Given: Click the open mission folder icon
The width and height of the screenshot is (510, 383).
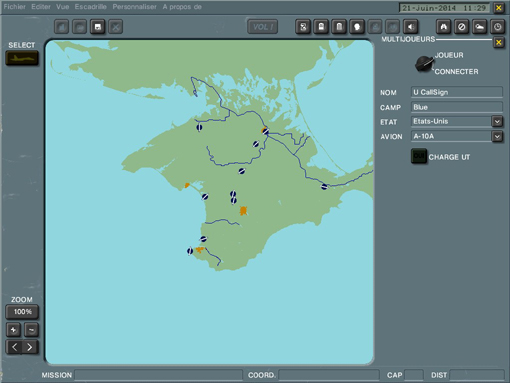Looking at the screenshot, I should (80, 27).
